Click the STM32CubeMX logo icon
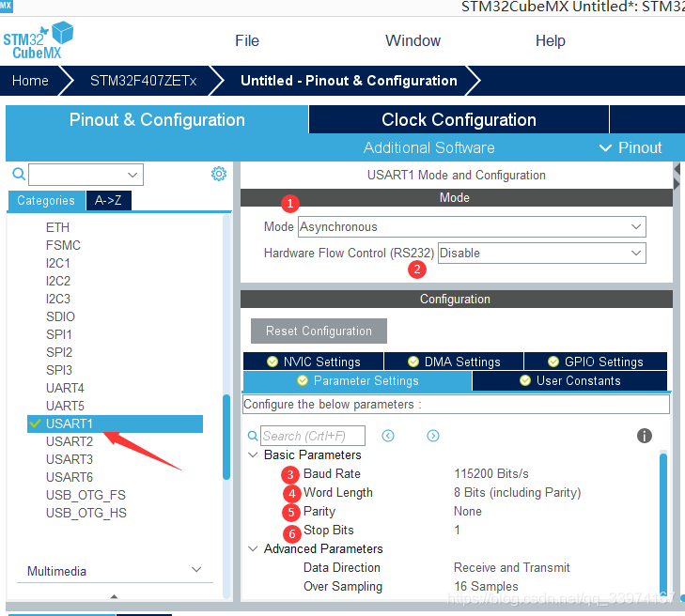The width and height of the screenshot is (685, 616). pyautogui.click(x=38, y=41)
